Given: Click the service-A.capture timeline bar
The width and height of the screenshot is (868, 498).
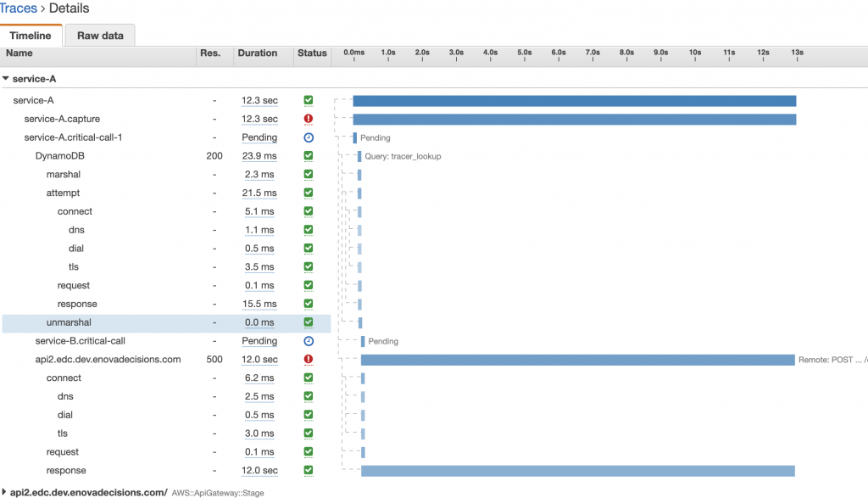Looking at the screenshot, I should click(x=574, y=119).
